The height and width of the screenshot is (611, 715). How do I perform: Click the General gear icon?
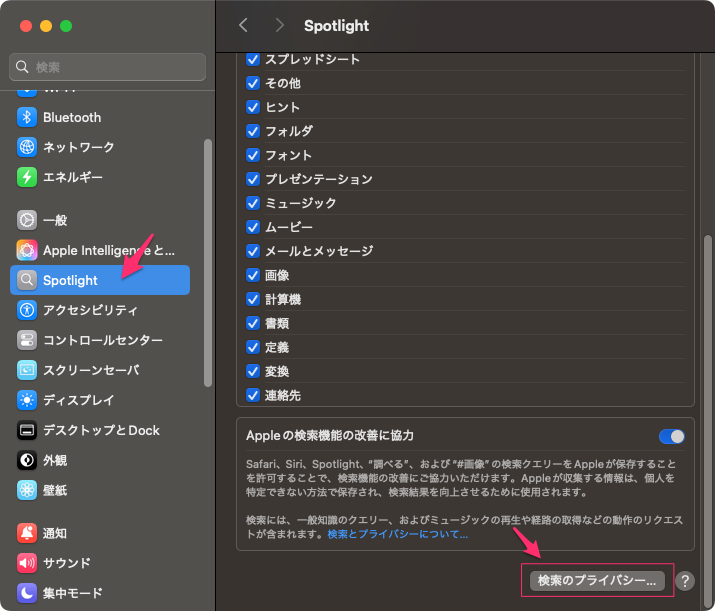tap(27, 220)
